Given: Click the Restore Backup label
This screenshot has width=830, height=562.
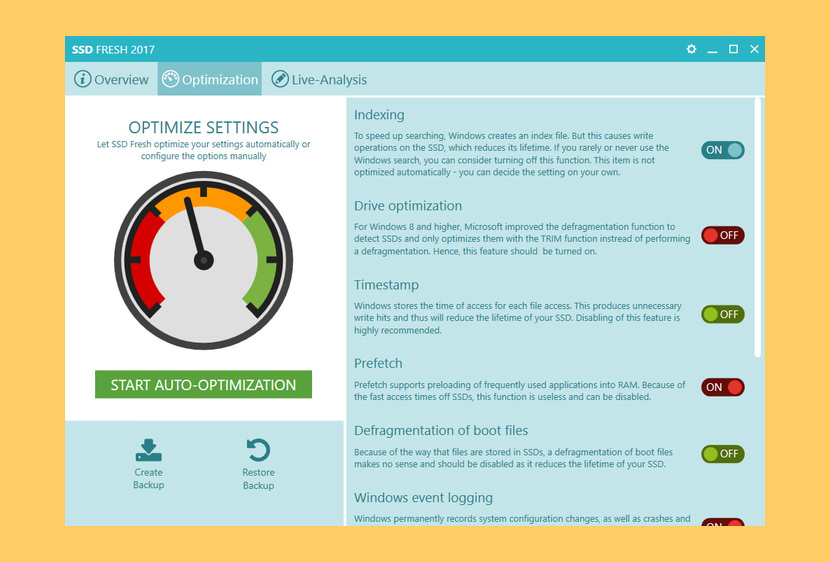Looking at the screenshot, I should coord(258,478).
